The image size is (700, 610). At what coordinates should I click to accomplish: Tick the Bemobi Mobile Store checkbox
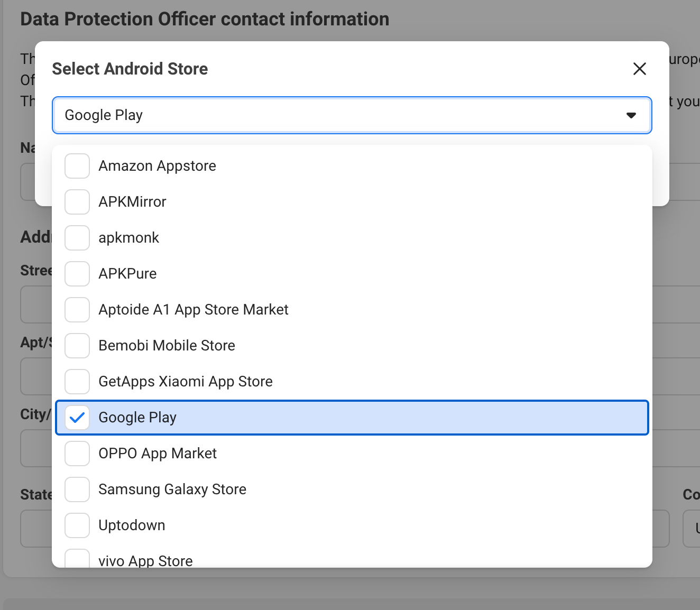[77, 346]
